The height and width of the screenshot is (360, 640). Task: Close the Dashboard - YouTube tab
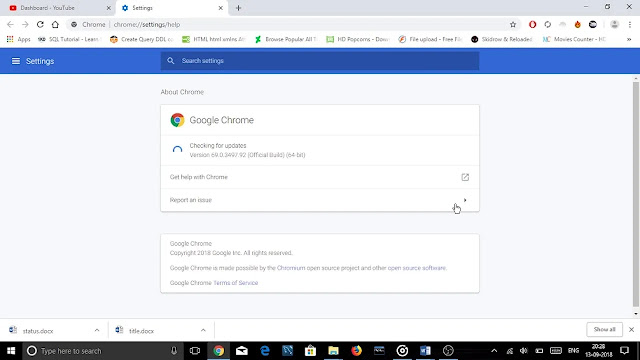click(x=109, y=8)
